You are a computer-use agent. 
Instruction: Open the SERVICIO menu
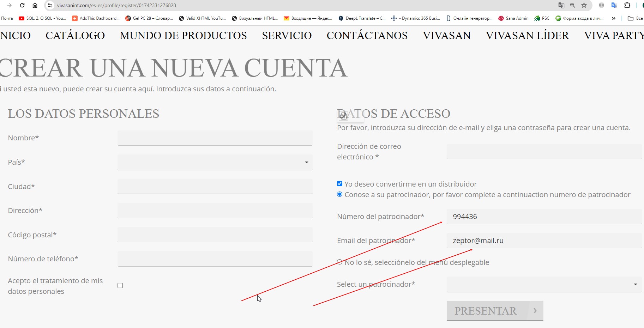click(287, 36)
